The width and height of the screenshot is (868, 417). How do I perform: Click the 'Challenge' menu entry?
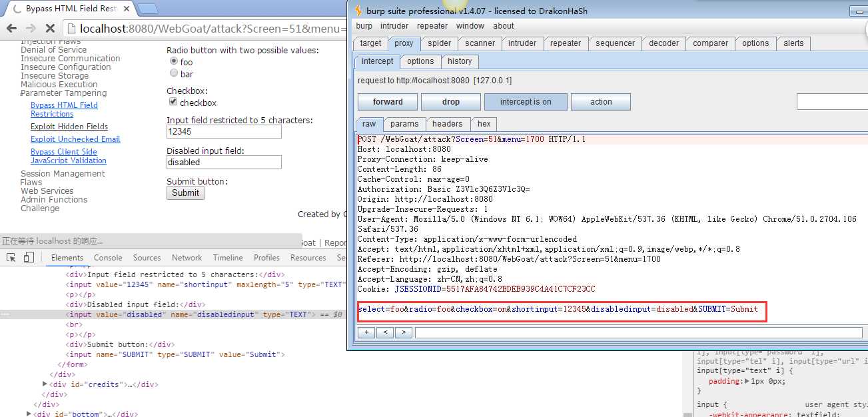pos(40,209)
